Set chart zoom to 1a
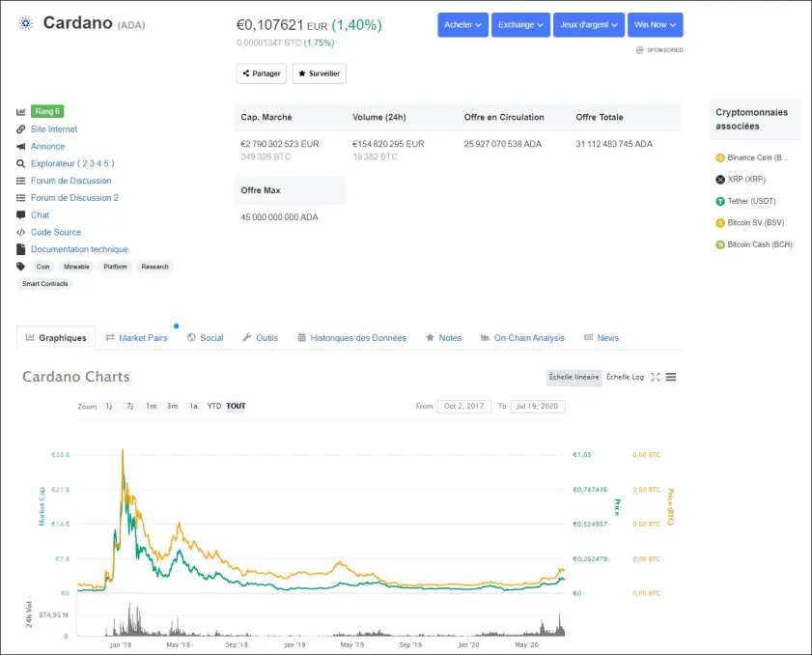The width and height of the screenshot is (812, 655). (x=193, y=406)
